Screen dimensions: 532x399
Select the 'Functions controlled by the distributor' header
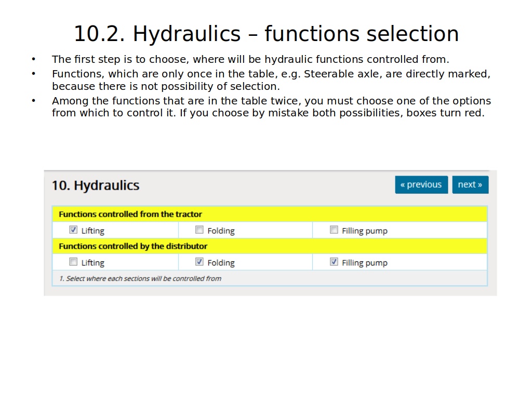pos(133,246)
